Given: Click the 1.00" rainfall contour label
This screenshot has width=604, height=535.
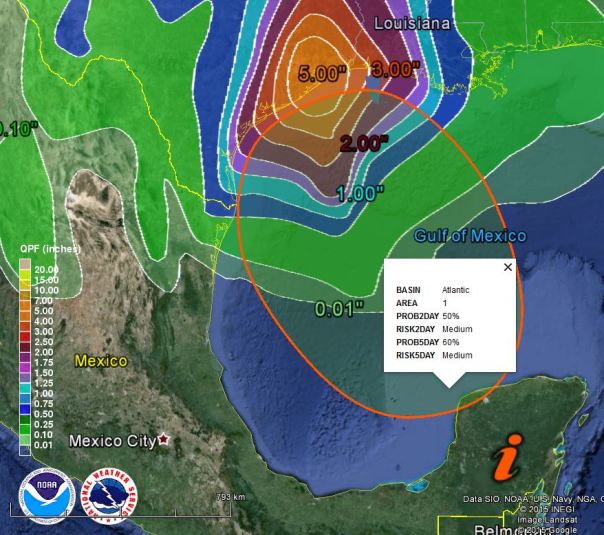Looking at the screenshot, I should click(x=361, y=193).
